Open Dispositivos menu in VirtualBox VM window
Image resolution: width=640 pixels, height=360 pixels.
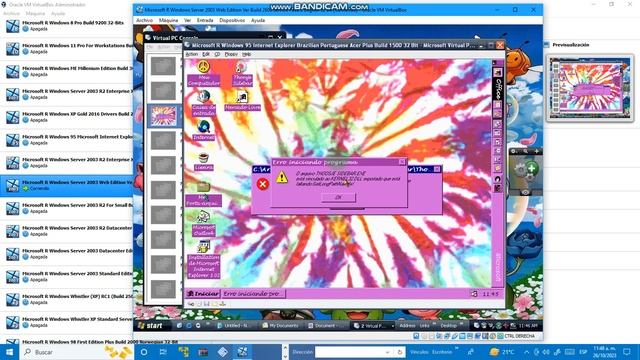232,20
